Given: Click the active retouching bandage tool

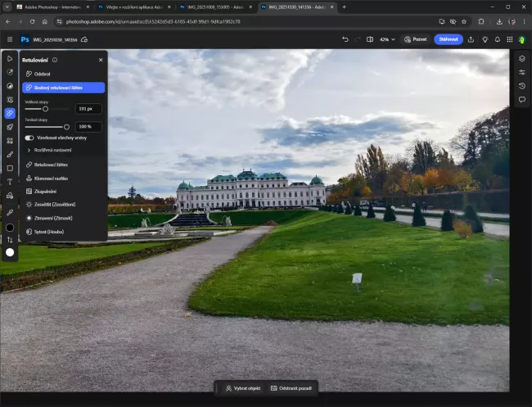Looking at the screenshot, I should point(10,113).
